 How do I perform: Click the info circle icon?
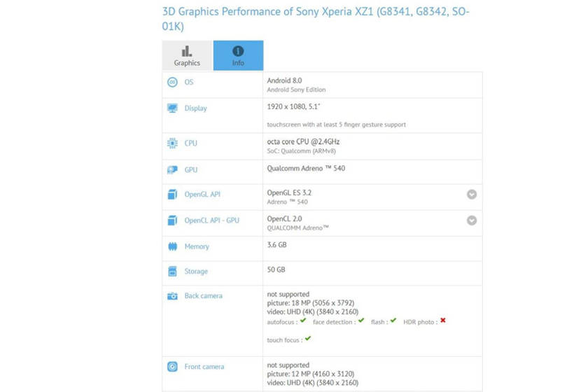238,51
